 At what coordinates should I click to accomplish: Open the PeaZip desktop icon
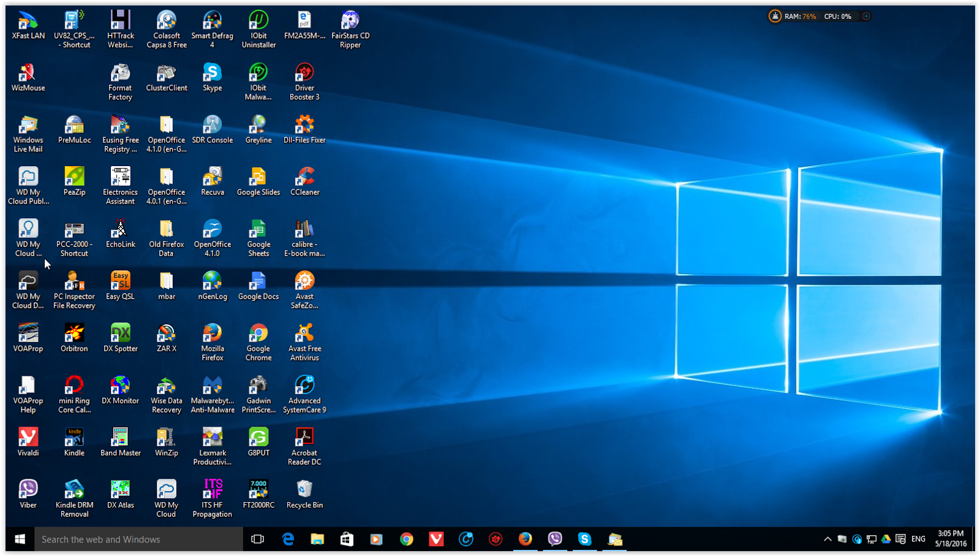coord(74,182)
